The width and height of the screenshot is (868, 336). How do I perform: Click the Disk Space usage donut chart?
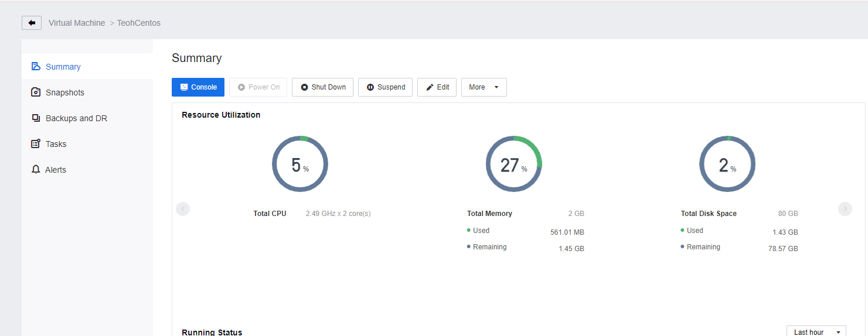pos(727,164)
